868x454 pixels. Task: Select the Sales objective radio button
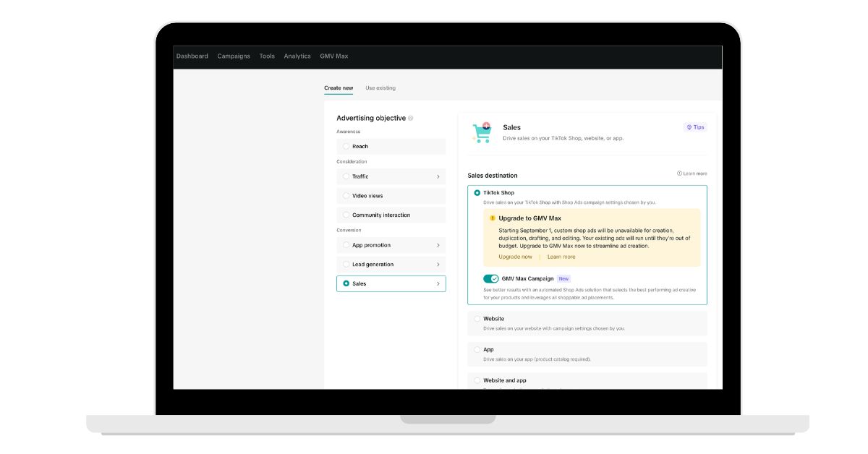click(346, 283)
